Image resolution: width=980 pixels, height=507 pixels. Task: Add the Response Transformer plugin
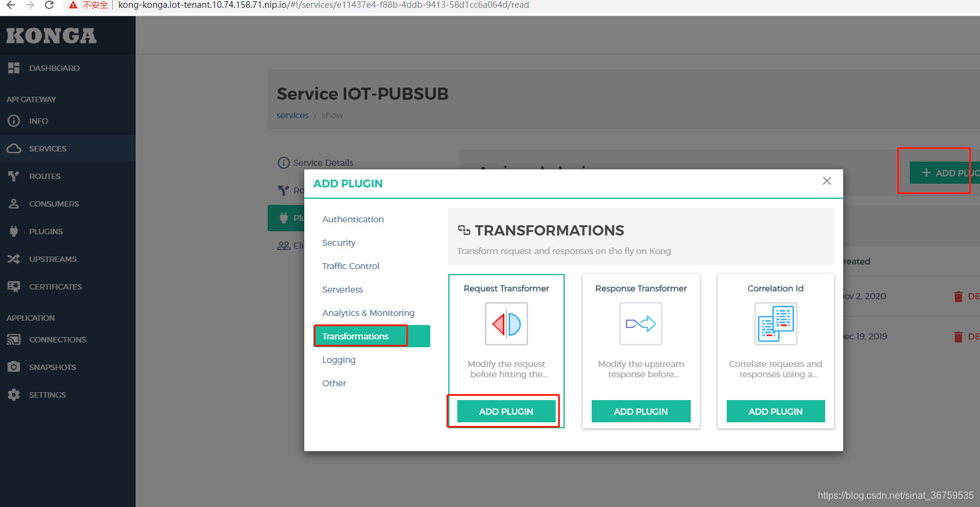(641, 411)
